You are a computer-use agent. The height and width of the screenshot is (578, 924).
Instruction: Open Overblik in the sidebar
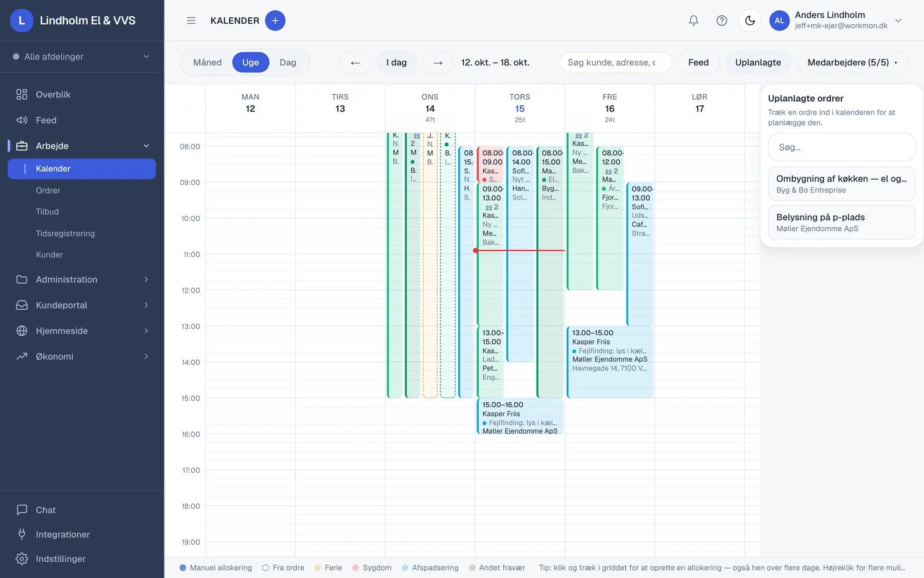(x=82, y=94)
